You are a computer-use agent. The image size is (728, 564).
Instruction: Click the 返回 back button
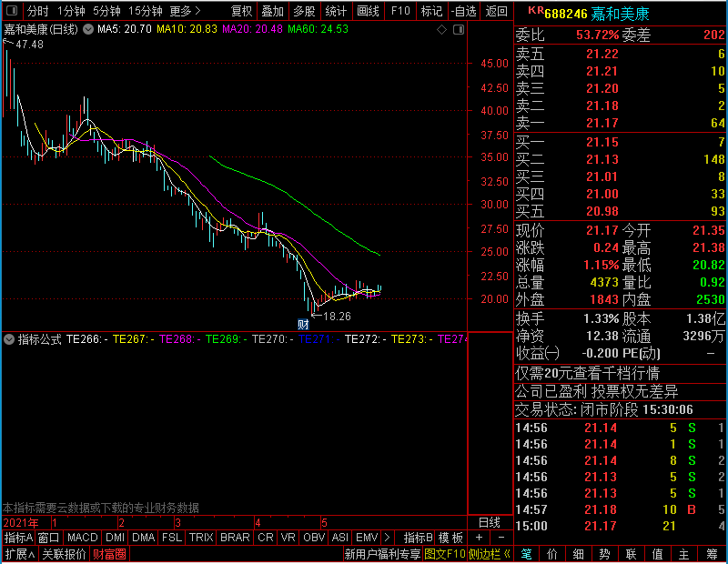[496, 11]
